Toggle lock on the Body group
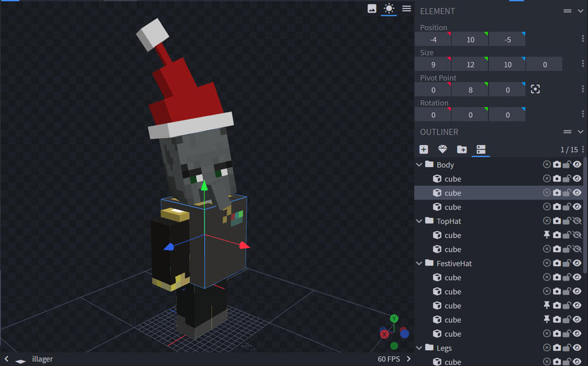This screenshot has height=366, width=588. [x=567, y=165]
